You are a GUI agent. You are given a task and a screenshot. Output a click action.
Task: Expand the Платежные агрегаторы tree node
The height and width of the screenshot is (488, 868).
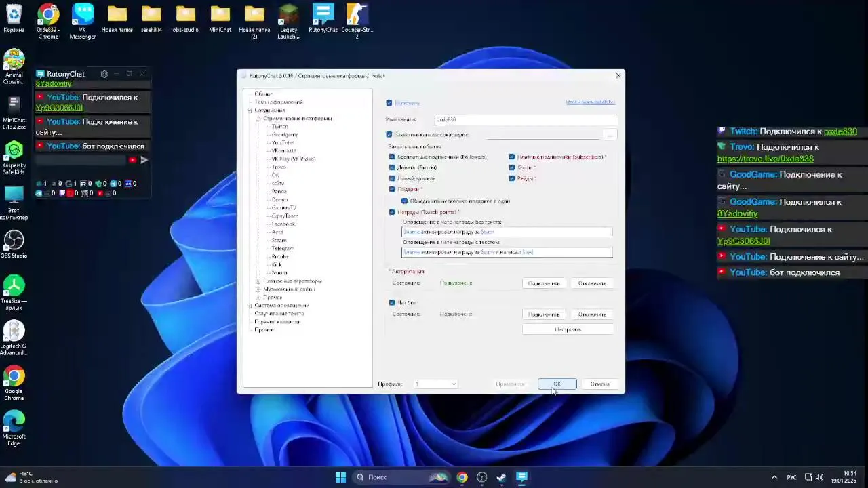pos(258,281)
